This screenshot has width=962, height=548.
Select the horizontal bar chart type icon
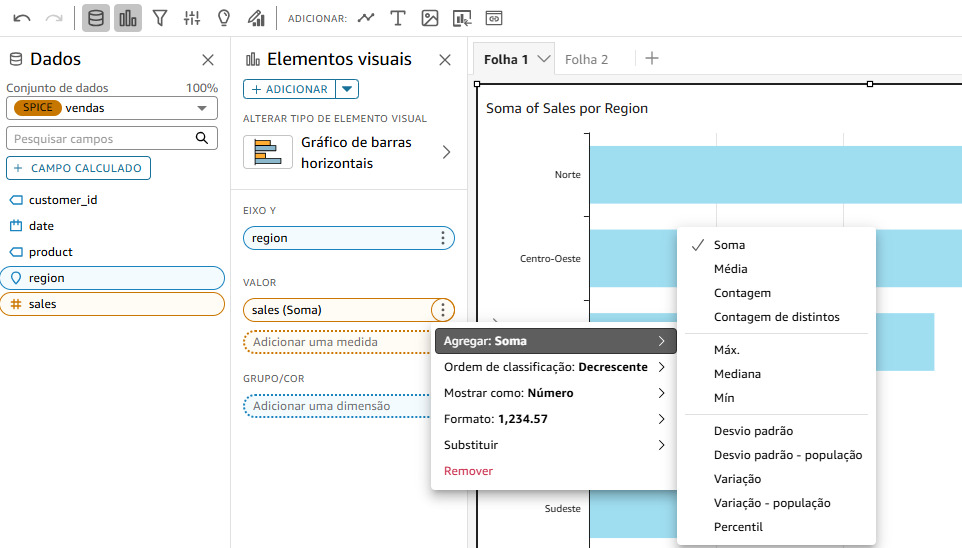(267, 152)
